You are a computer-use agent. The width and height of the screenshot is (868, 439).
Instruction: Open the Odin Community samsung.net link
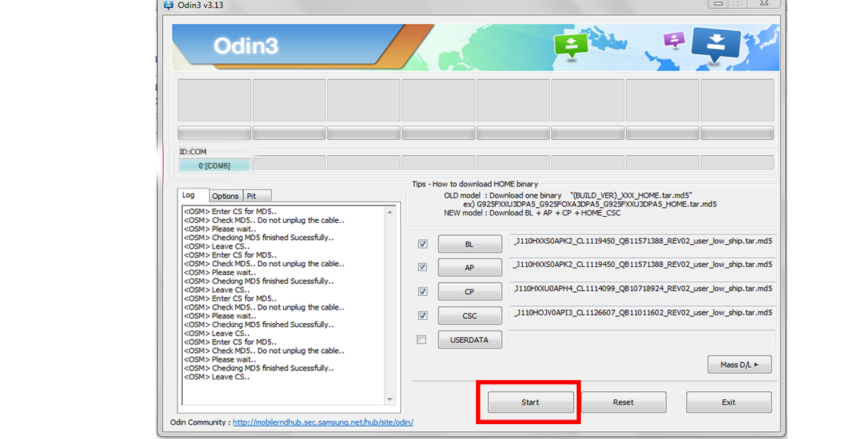(x=323, y=422)
